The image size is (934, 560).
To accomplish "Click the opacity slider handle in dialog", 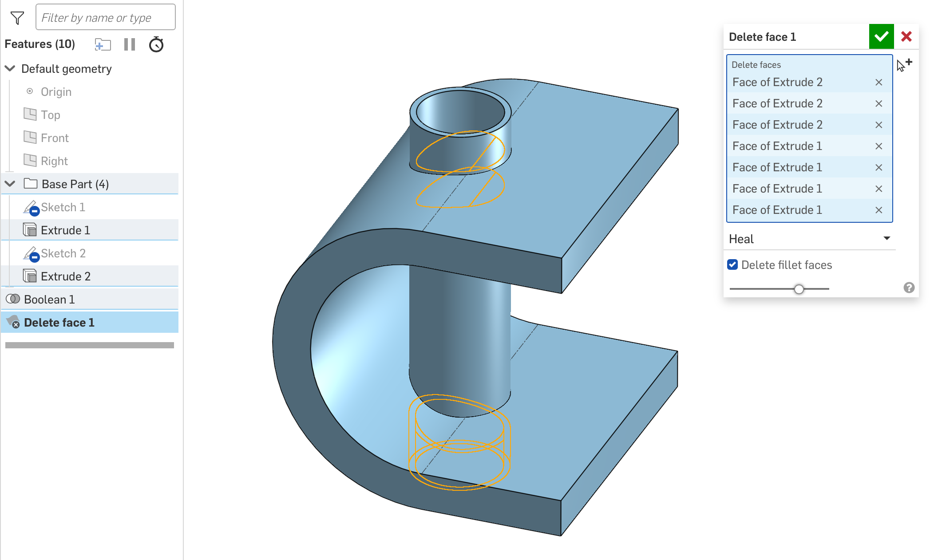I will 799,289.
